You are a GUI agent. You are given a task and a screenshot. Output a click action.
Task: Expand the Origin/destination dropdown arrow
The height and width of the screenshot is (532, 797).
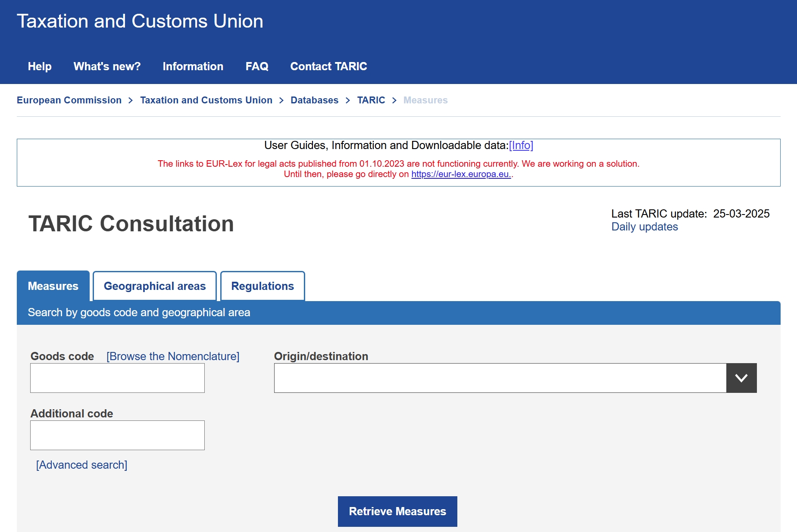coord(741,378)
